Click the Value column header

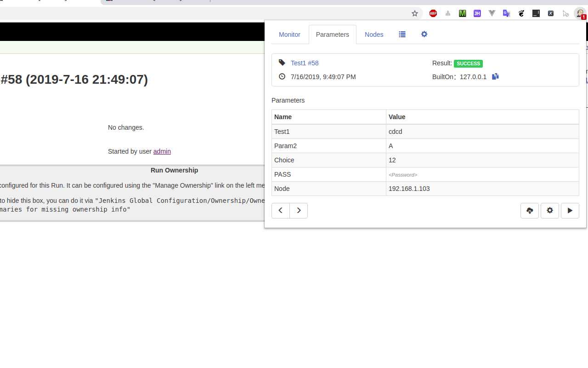482,117
